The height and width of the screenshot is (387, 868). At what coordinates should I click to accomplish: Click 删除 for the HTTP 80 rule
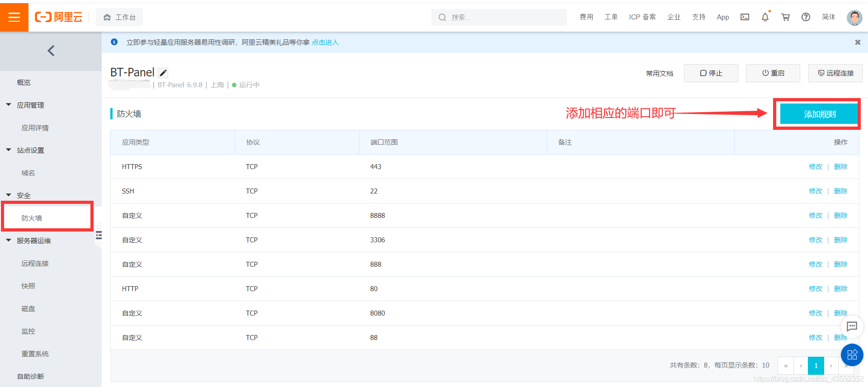840,289
